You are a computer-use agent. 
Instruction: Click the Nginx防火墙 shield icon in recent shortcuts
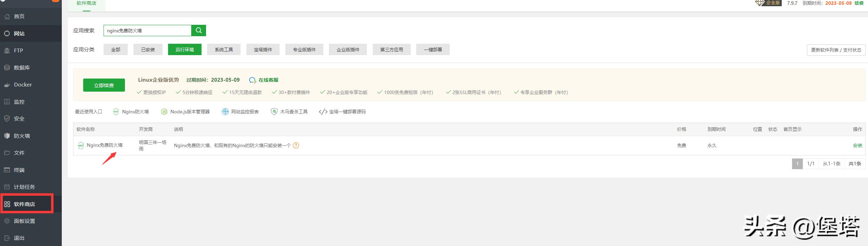click(116, 112)
